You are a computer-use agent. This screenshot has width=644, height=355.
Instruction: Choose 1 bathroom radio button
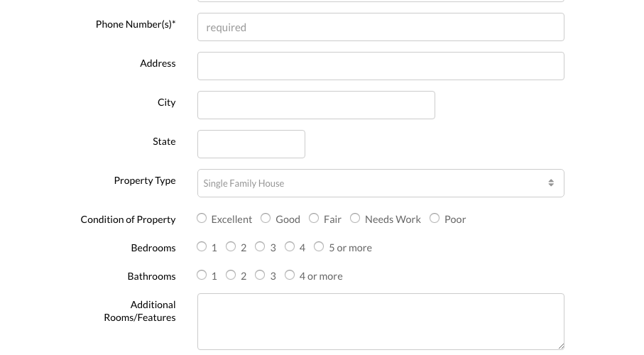202,275
